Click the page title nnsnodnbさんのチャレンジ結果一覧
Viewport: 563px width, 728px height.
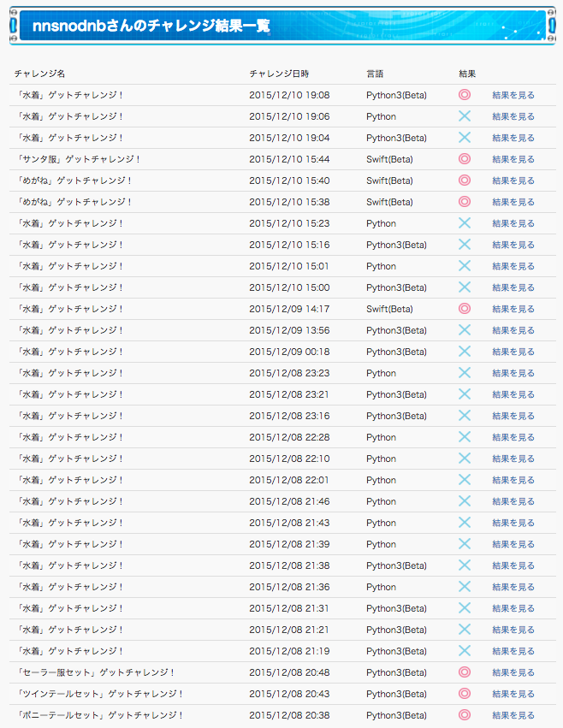151,26
